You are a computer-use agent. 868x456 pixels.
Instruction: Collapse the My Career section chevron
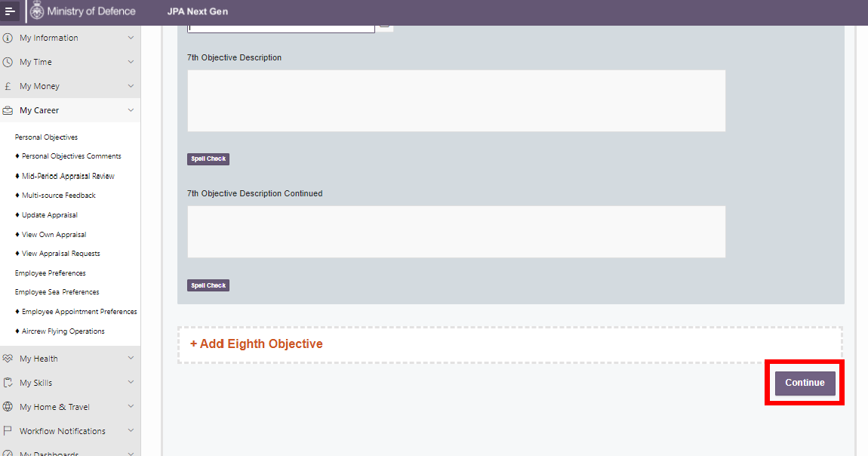[131, 110]
